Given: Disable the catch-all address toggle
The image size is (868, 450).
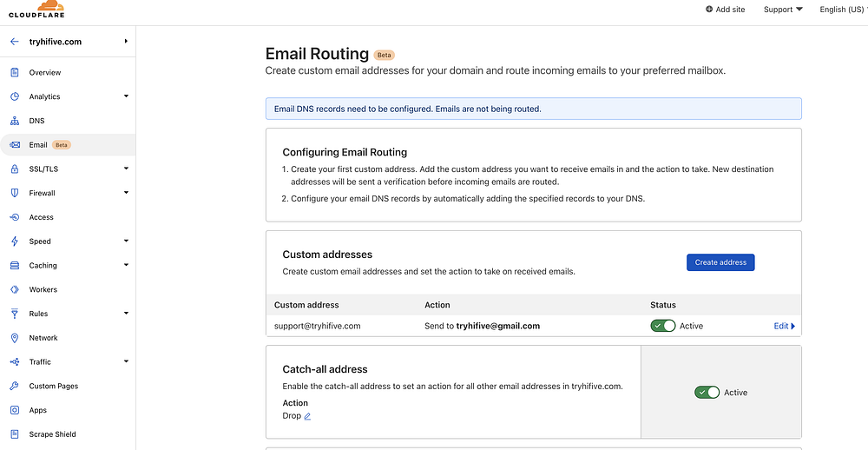Looking at the screenshot, I should [707, 393].
